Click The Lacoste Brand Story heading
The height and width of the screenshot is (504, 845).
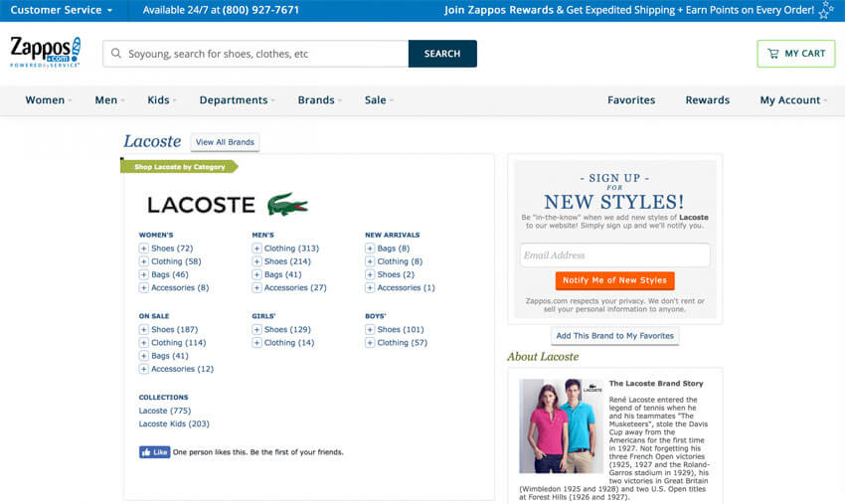coord(656,384)
